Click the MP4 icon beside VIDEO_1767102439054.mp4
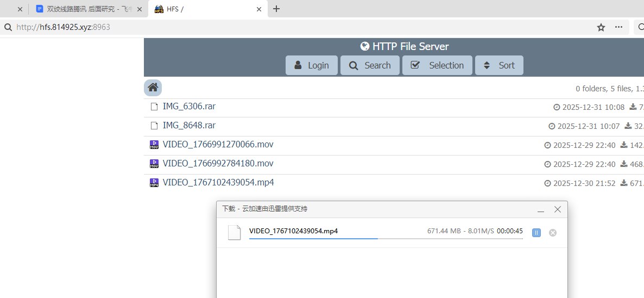644x298 pixels. pyautogui.click(x=154, y=183)
